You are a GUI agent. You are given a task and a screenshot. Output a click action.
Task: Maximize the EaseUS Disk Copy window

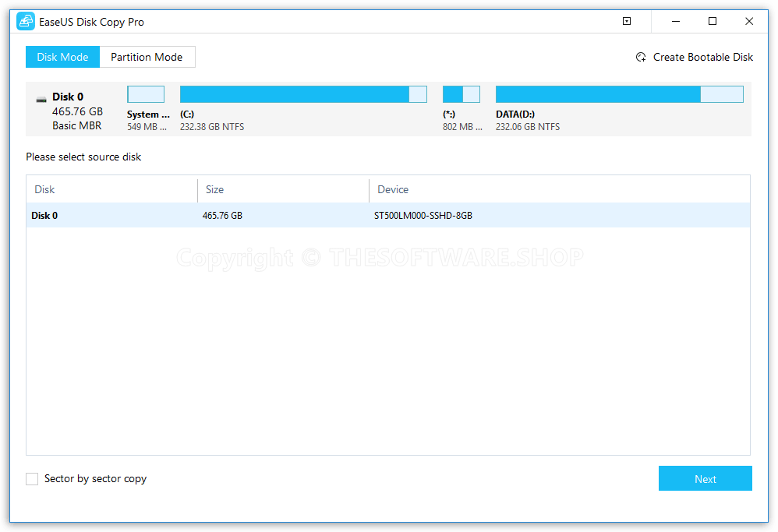[713, 21]
